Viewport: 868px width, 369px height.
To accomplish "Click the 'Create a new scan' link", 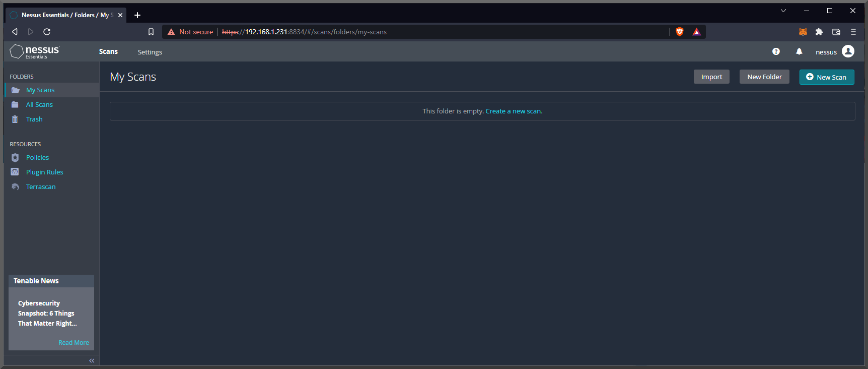I will pos(514,111).
